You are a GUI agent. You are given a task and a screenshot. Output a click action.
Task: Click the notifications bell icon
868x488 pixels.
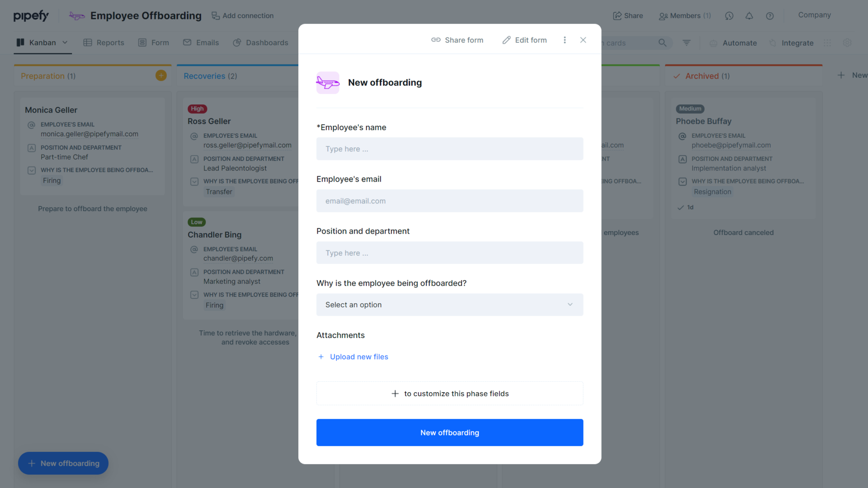749,15
